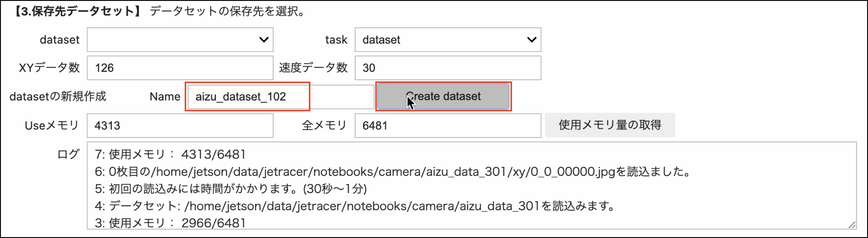Viewport: 868px width, 238px height.
Task: Click the 速度データ数 field showing 30
Action: click(x=448, y=68)
